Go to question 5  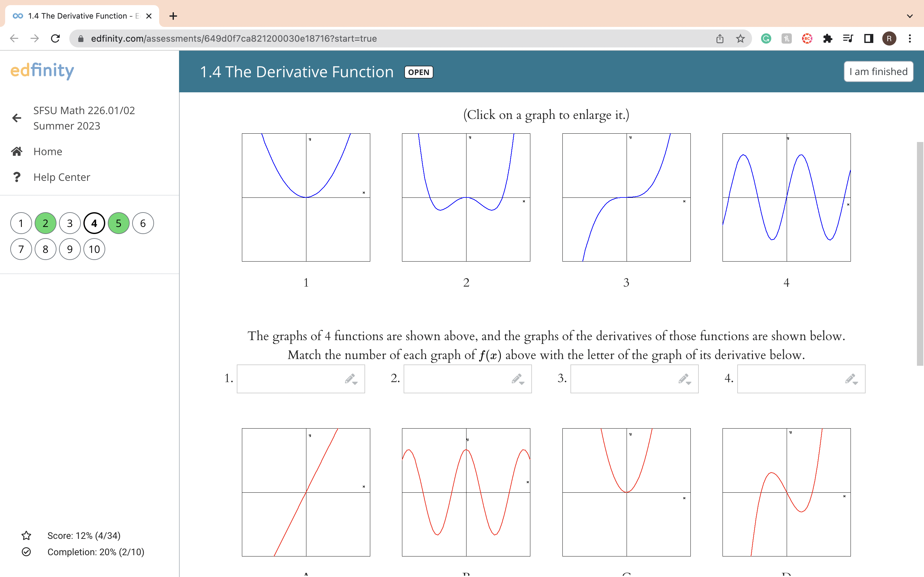(x=119, y=223)
